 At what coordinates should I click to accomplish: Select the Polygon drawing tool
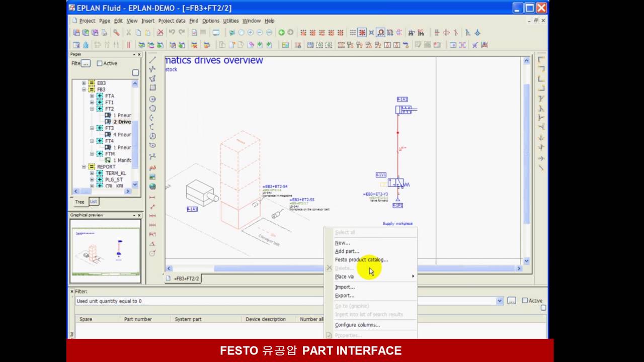(152, 78)
